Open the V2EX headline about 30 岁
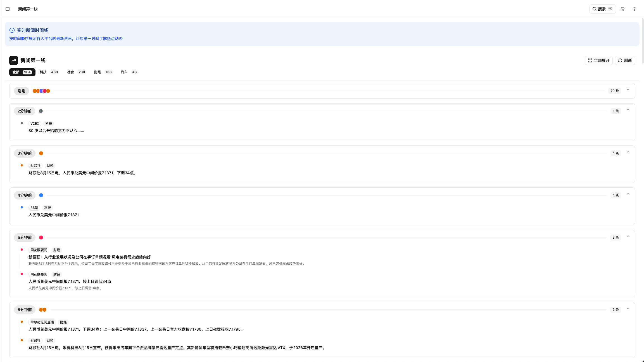The image size is (644, 362). click(56, 131)
